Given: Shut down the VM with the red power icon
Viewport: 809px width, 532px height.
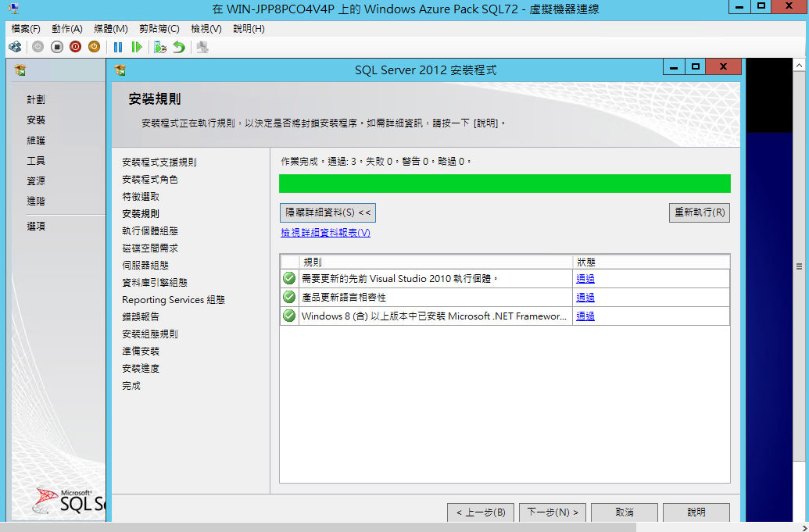Looking at the screenshot, I should click(75, 48).
